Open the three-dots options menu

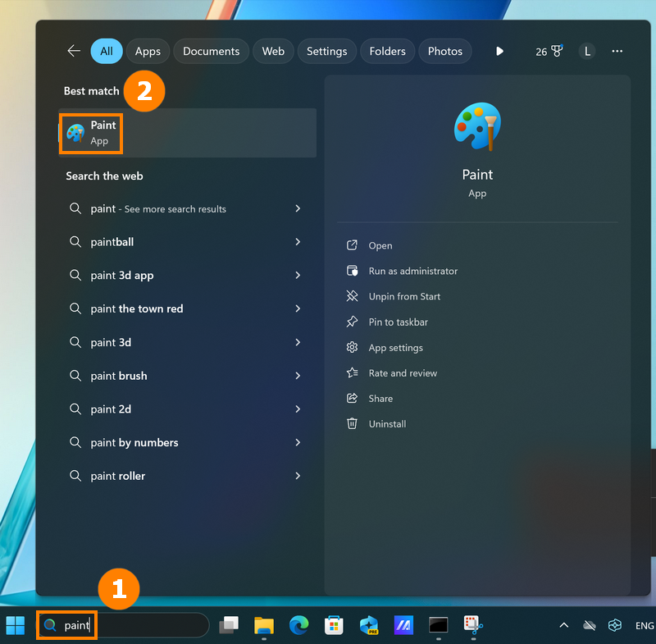(617, 51)
